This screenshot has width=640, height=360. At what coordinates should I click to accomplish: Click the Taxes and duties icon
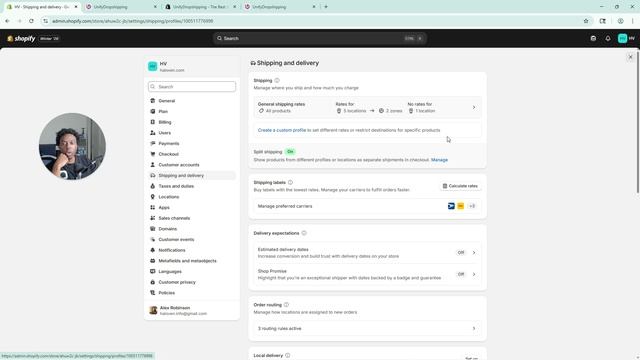pyautogui.click(x=153, y=186)
